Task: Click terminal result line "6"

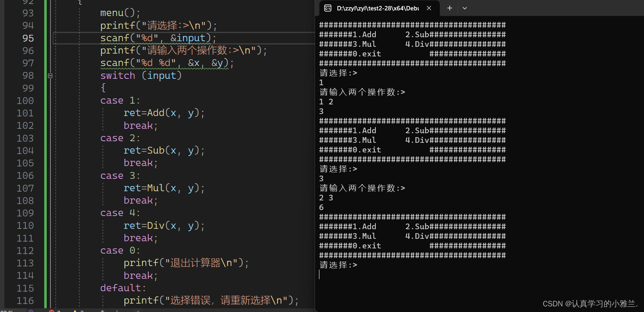Action: tap(321, 208)
